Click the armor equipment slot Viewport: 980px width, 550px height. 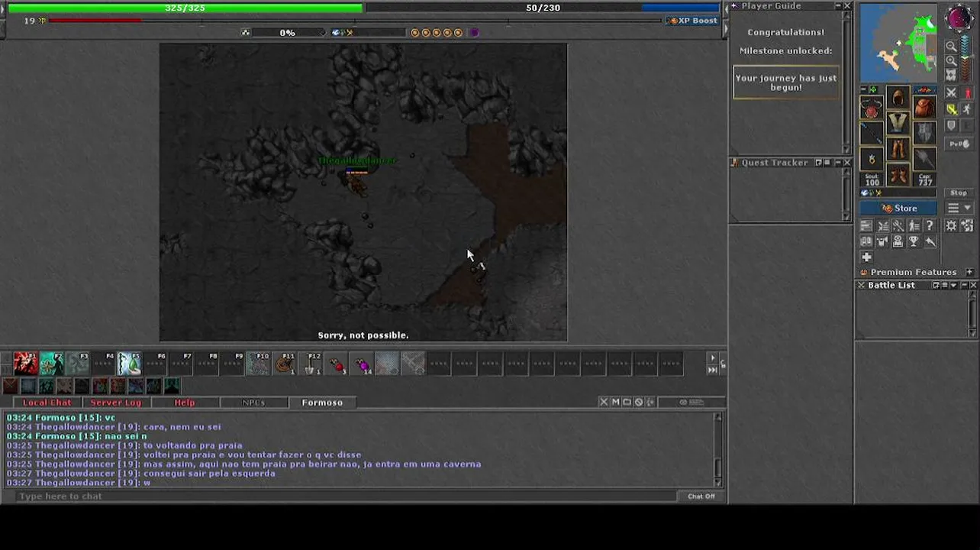click(898, 123)
